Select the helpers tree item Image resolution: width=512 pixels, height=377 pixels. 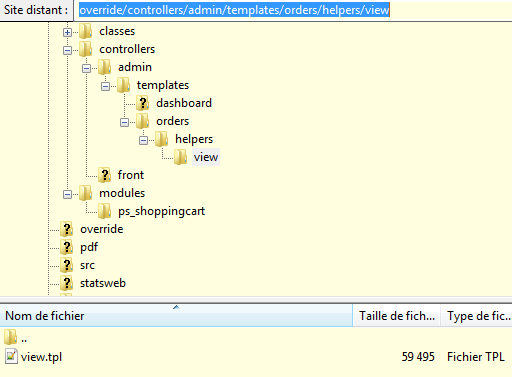194,139
